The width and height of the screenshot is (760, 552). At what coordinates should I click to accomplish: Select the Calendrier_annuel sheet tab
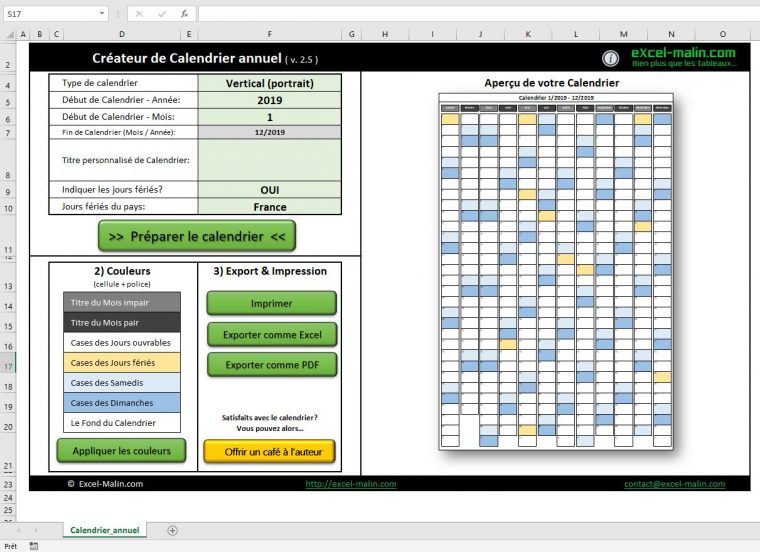[x=105, y=530]
